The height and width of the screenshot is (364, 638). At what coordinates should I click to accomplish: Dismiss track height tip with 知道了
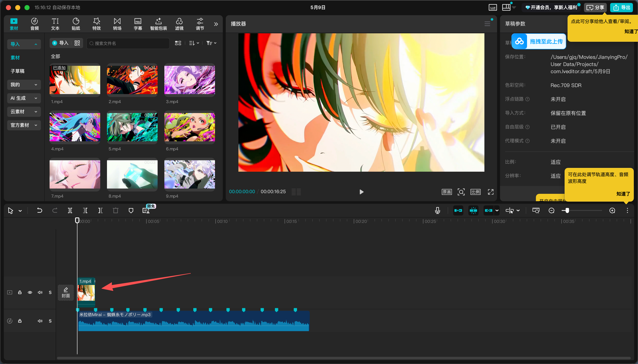tap(623, 194)
